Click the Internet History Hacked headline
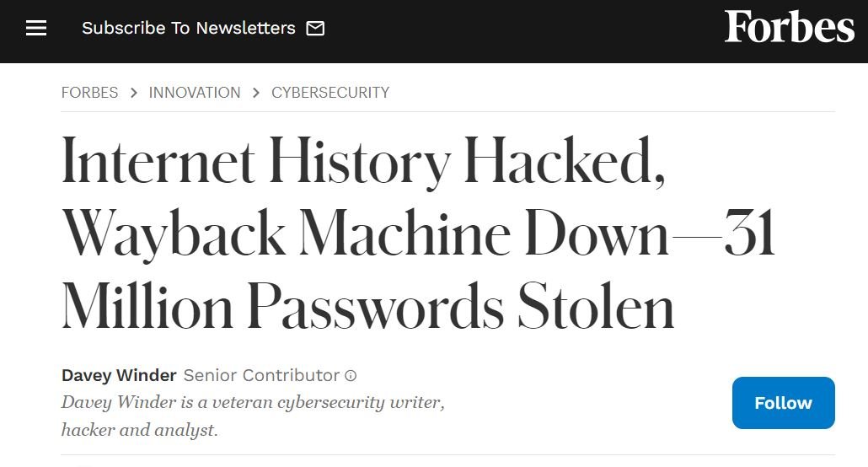868x467 pixels. pyautogui.click(x=363, y=161)
